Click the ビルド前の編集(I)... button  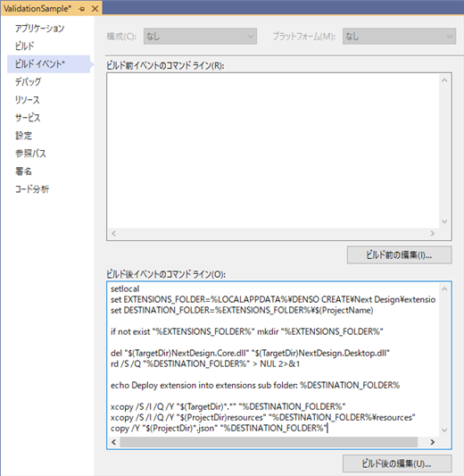click(399, 255)
